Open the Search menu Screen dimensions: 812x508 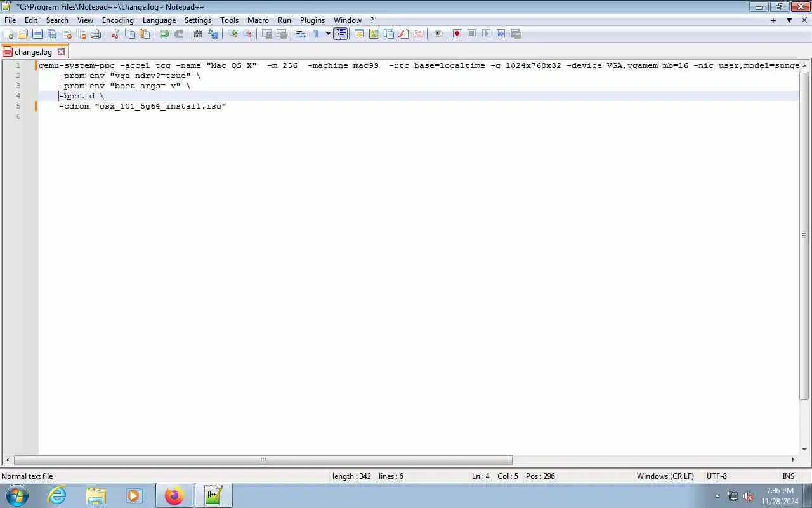[x=57, y=20]
